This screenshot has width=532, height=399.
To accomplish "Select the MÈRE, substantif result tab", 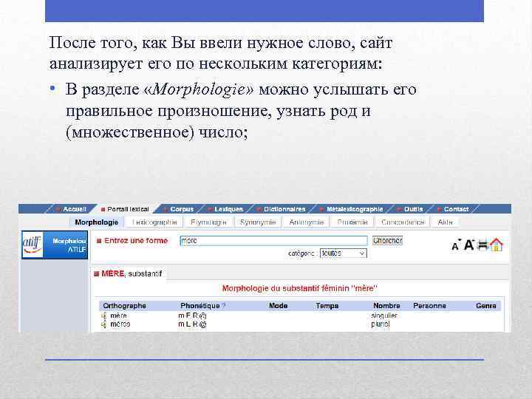I will 129,273.
